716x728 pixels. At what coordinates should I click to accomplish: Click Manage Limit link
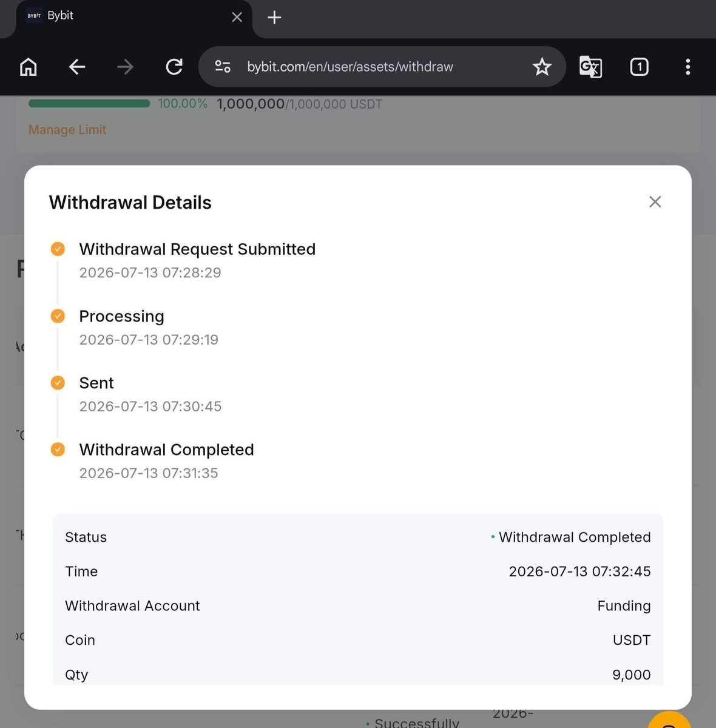(67, 130)
